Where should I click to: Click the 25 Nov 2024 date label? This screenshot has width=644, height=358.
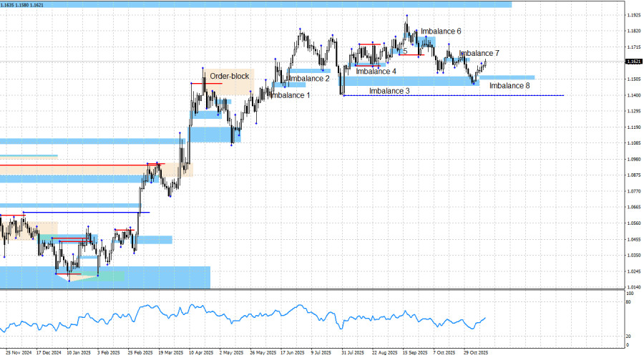pos(19,353)
